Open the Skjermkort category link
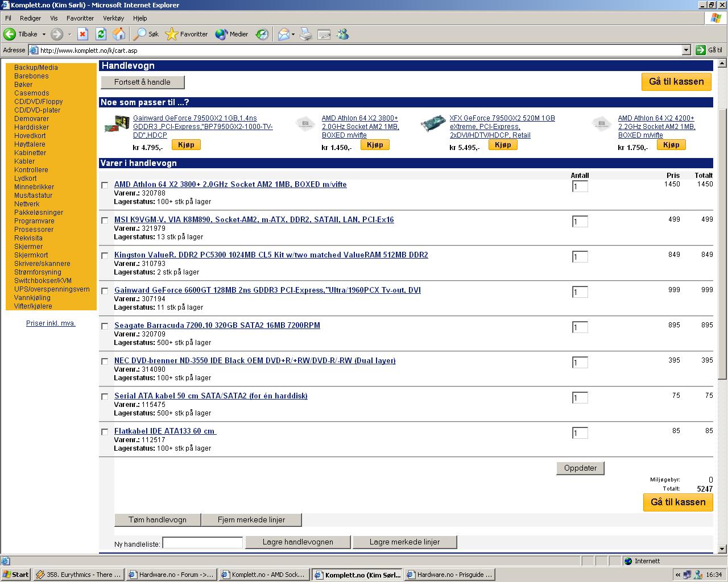Image resolution: width=728 pixels, height=582 pixels. tap(31, 255)
